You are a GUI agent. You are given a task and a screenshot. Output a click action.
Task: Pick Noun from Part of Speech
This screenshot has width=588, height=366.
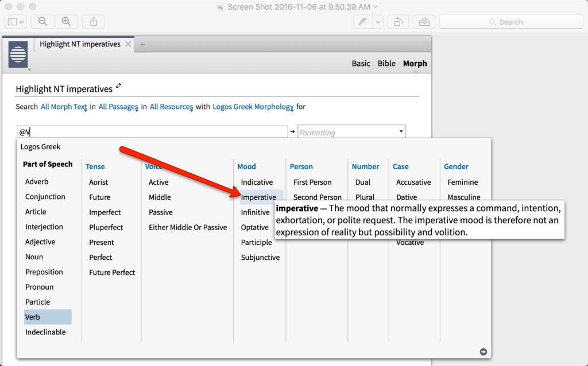click(34, 256)
